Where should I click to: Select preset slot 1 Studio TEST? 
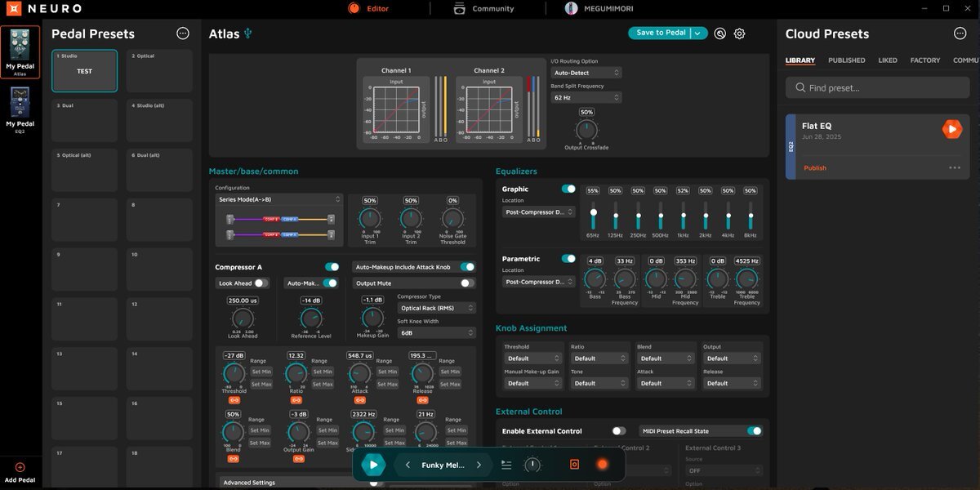click(84, 71)
